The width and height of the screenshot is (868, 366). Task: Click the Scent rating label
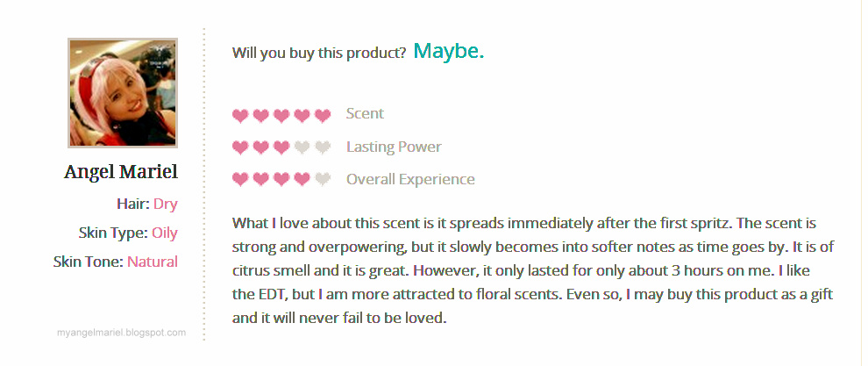coord(365,114)
